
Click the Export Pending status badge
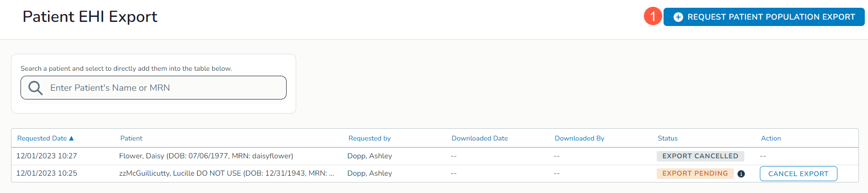point(695,173)
